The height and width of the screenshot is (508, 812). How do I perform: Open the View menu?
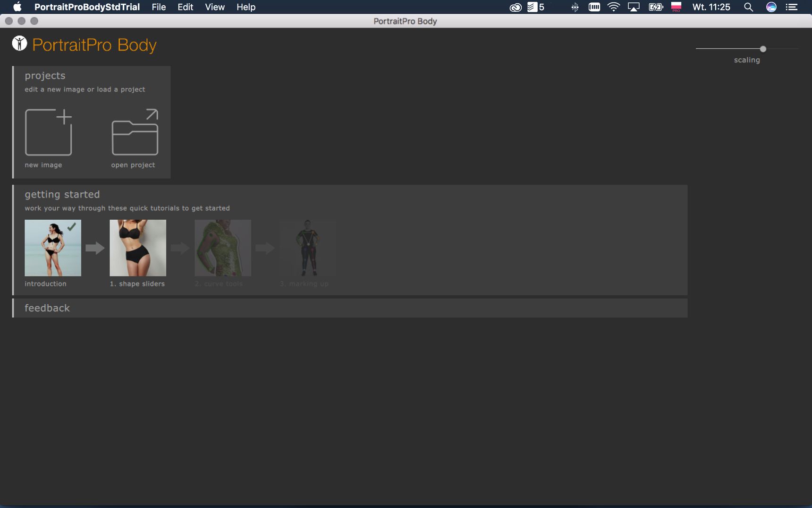coord(215,7)
